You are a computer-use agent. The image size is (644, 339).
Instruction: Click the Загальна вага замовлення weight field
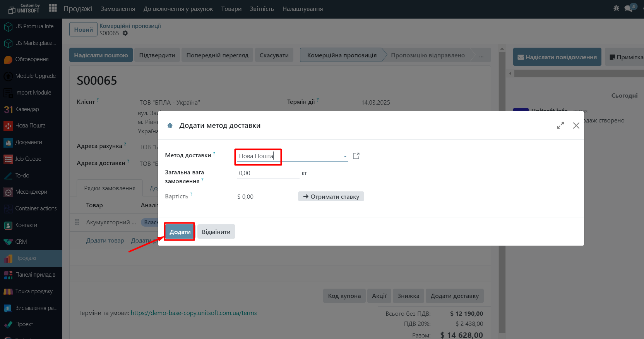pyautogui.click(x=268, y=173)
